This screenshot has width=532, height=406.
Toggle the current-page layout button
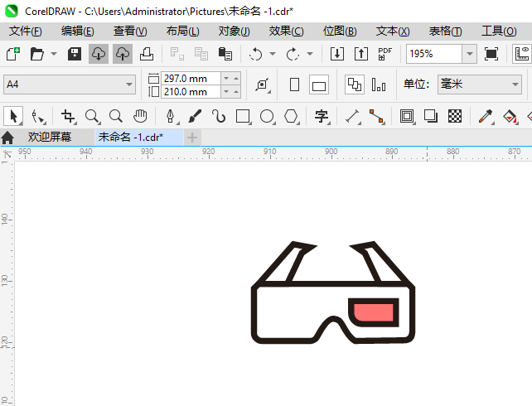pos(379,85)
